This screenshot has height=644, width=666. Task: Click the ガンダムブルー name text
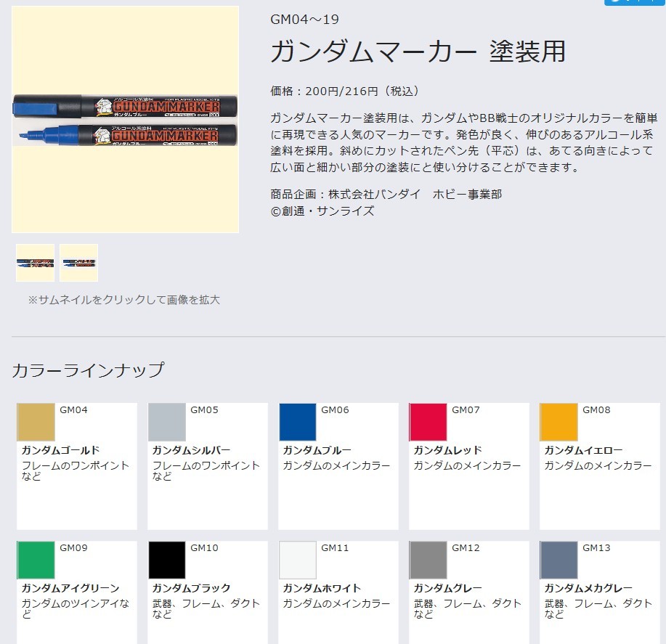click(x=317, y=450)
